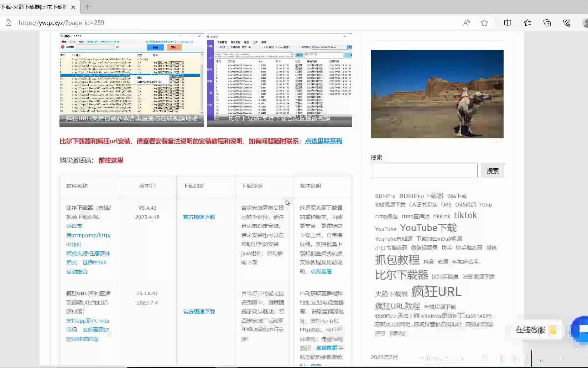Select the 微信视频号 tag
The width and height of the screenshot is (588, 368).
coord(424,248)
